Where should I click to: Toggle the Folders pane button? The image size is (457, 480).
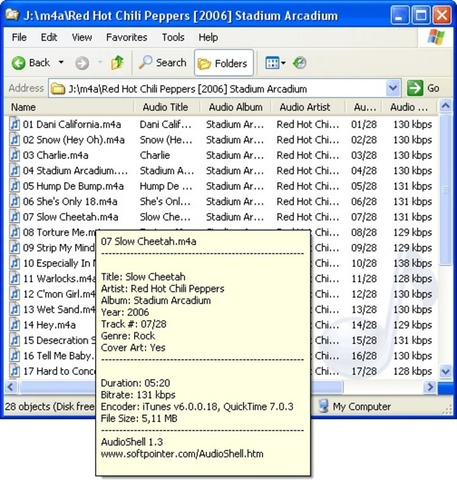[224, 63]
